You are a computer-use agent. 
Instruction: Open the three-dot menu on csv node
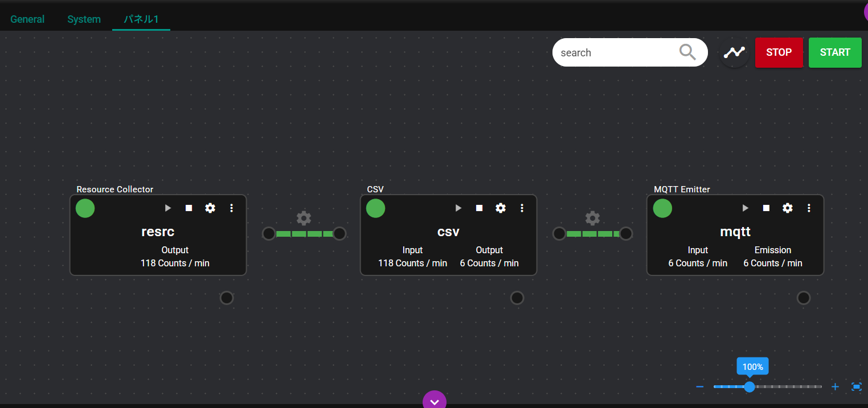point(522,208)
